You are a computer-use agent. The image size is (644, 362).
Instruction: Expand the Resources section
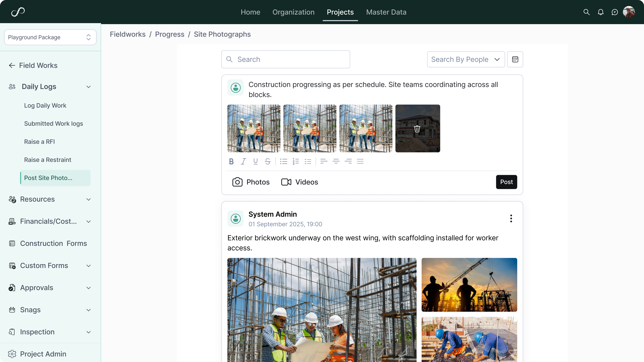(89, 199)
